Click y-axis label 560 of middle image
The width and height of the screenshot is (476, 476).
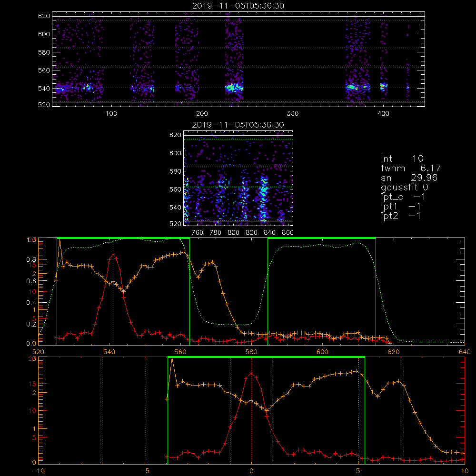175,189
